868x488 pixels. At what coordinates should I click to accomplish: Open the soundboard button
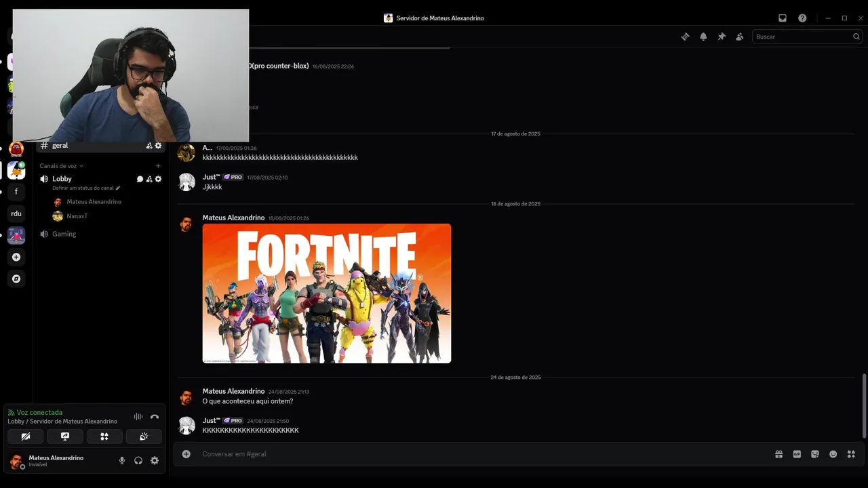tap(144, 436)
